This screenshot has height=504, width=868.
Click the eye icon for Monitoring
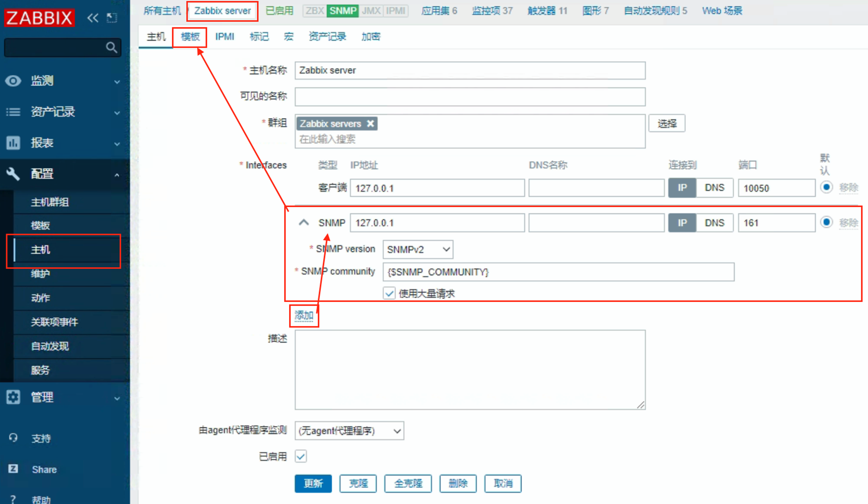[13, 81]
